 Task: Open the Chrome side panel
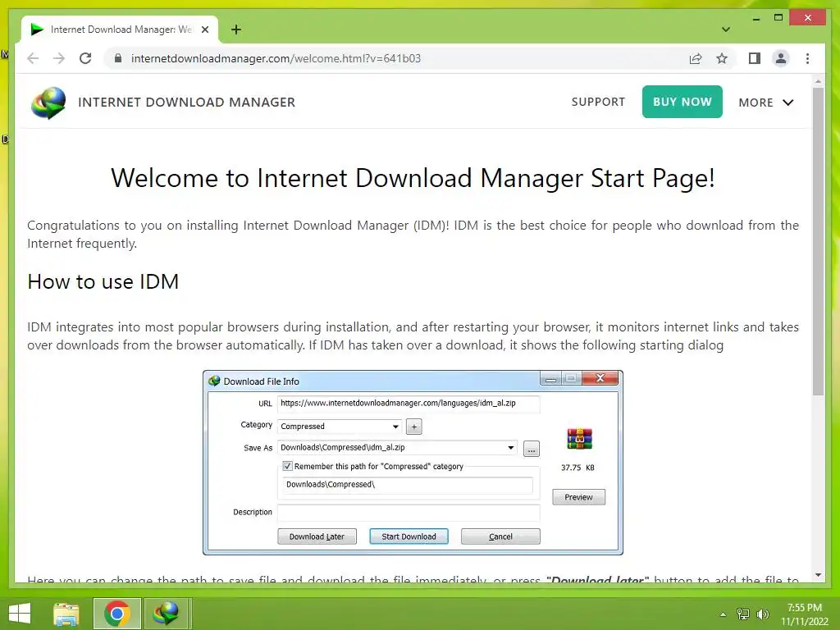click(755, 58)
